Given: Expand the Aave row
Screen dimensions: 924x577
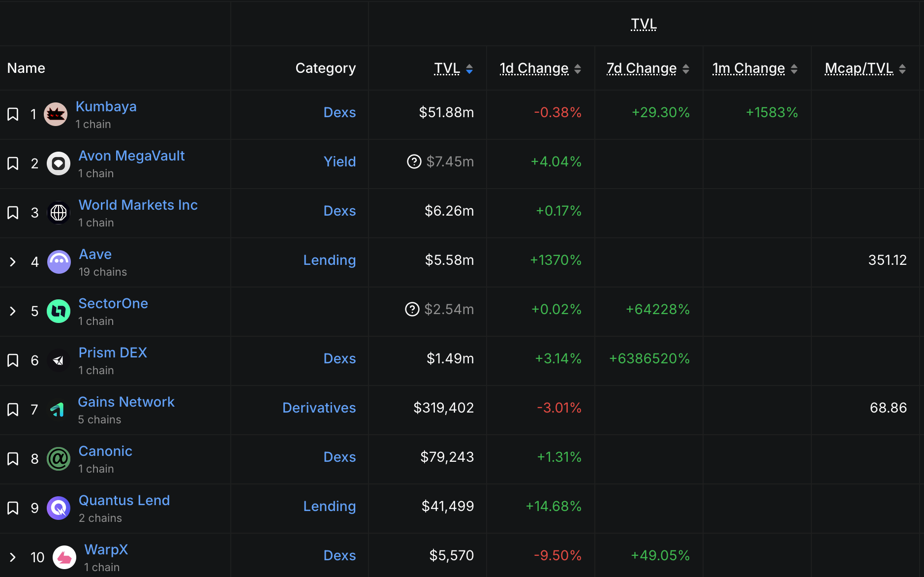Looking at the screenshot, I should tap(13, 262).
